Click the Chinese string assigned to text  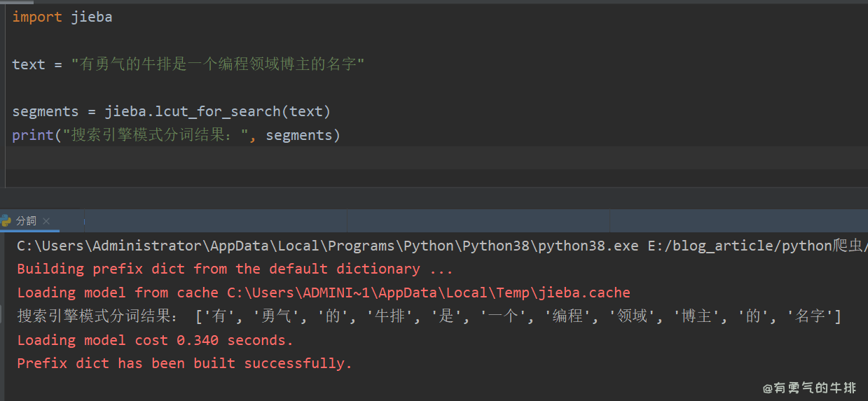(x=218, y=64)
